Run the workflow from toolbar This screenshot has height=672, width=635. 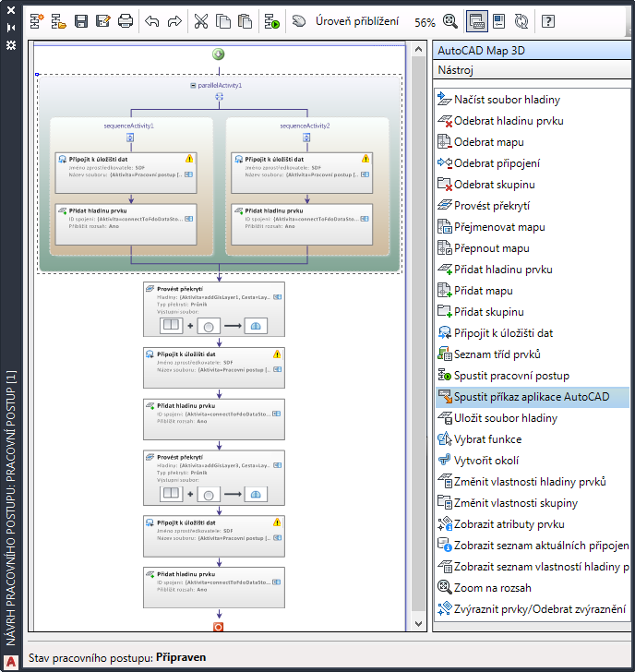pos(271,21)
